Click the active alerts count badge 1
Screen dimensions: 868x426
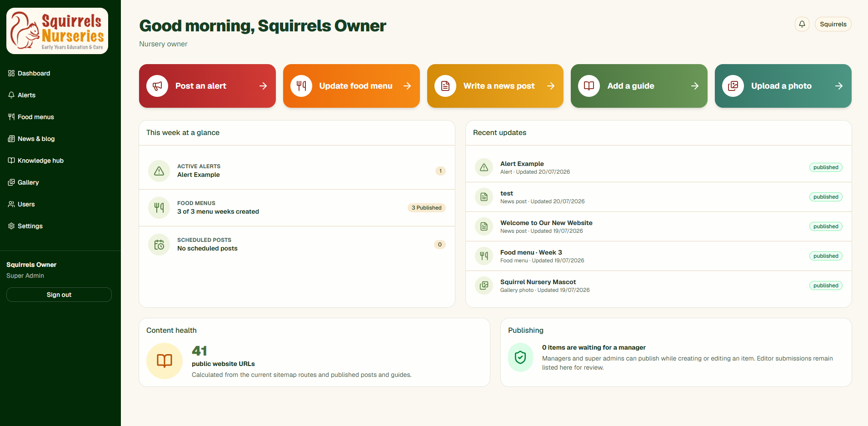point(440,171)
